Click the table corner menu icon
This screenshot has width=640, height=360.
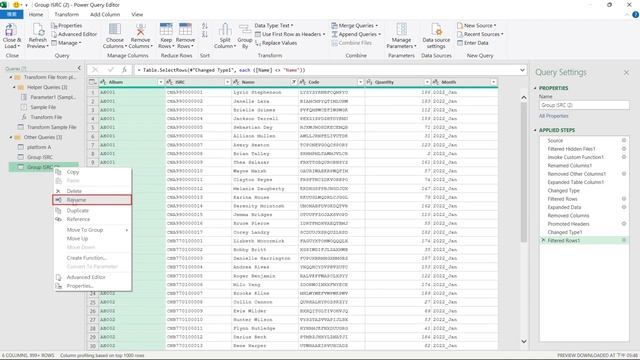point(93,82)
